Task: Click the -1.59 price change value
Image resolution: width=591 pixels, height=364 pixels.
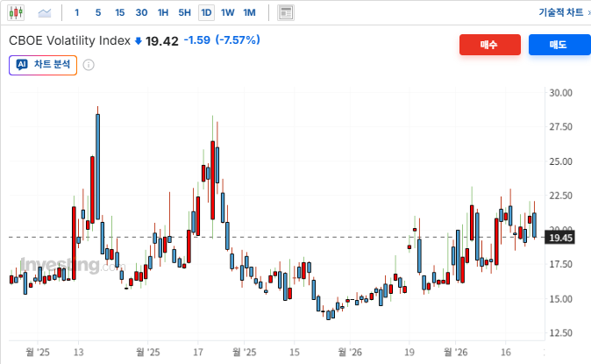Action: (197, 40)
